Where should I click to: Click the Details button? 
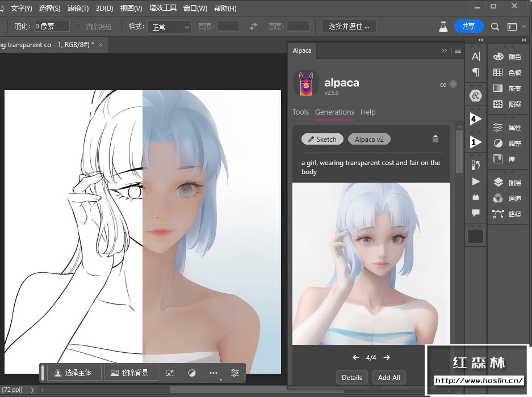(x=352, y=377)
